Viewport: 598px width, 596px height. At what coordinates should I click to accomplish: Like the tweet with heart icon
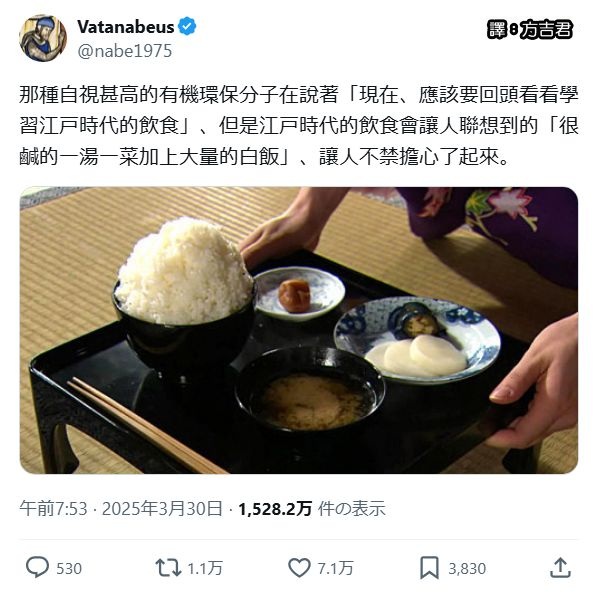click(299, 568)
